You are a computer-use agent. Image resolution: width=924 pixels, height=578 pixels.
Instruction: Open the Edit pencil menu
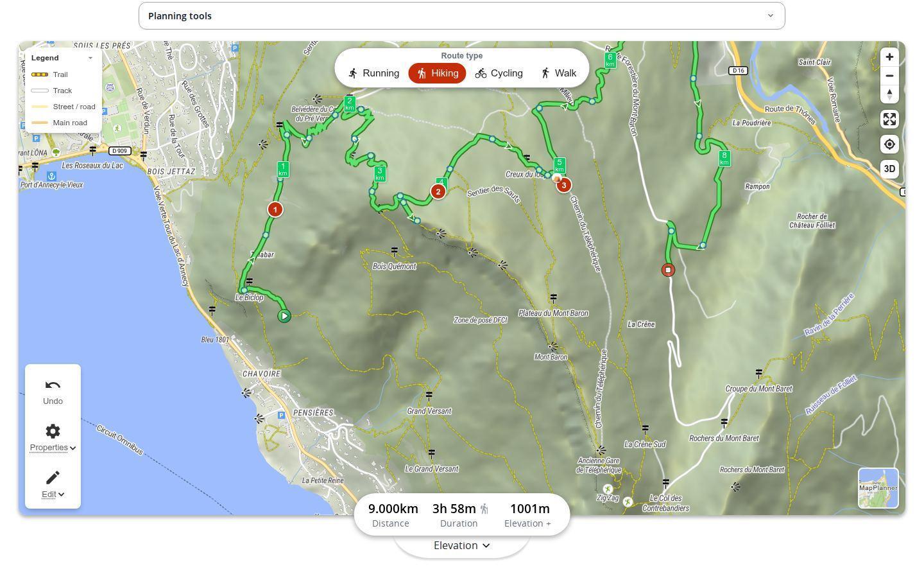(x=53, y=484)
